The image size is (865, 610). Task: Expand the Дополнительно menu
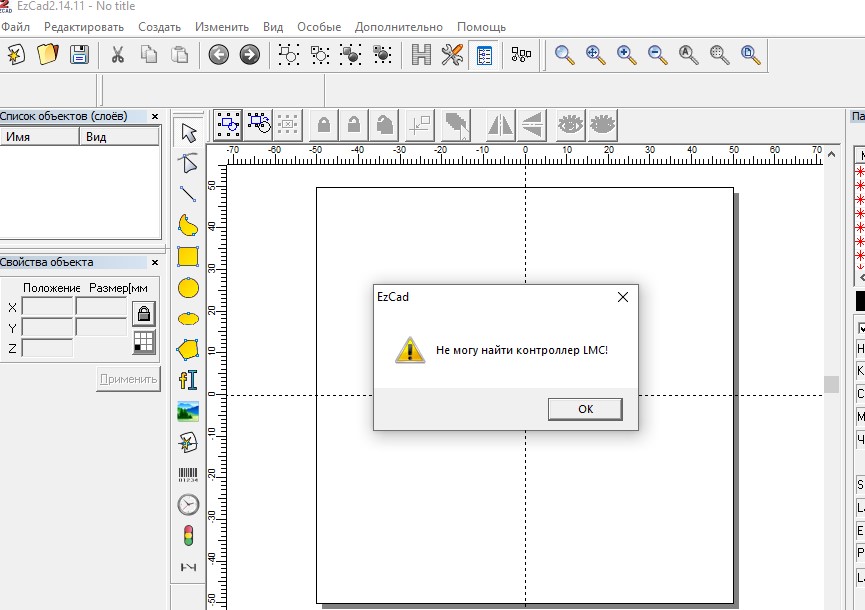[400, 26]
